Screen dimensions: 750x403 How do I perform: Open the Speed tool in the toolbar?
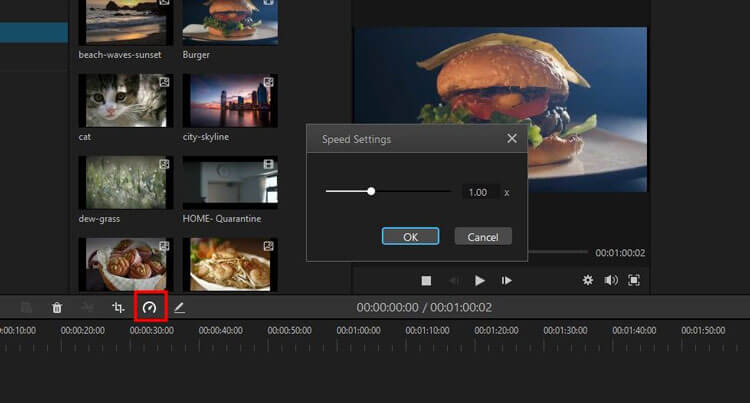149,308
